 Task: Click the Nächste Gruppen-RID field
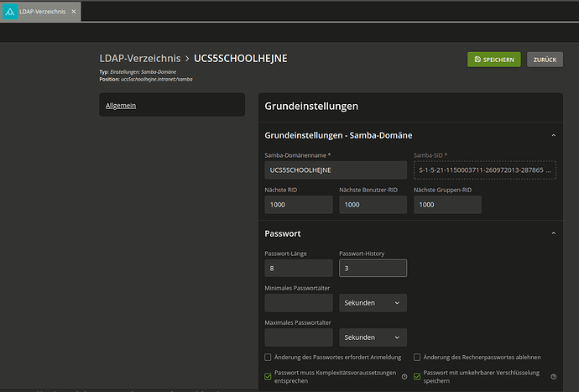click(447, 205)
